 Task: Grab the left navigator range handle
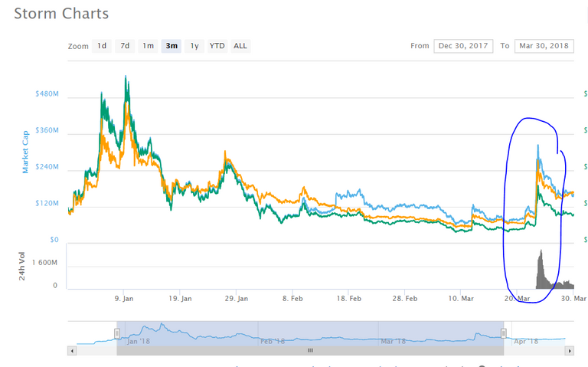pos(117,333)
